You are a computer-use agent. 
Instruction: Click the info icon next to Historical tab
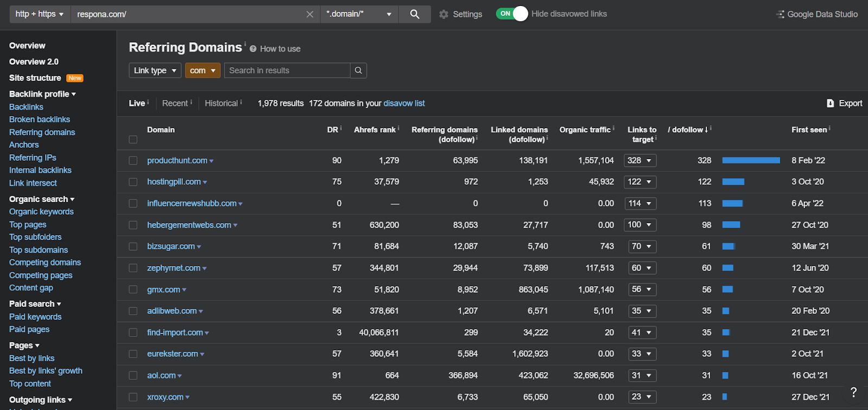[x=241, y=102]
